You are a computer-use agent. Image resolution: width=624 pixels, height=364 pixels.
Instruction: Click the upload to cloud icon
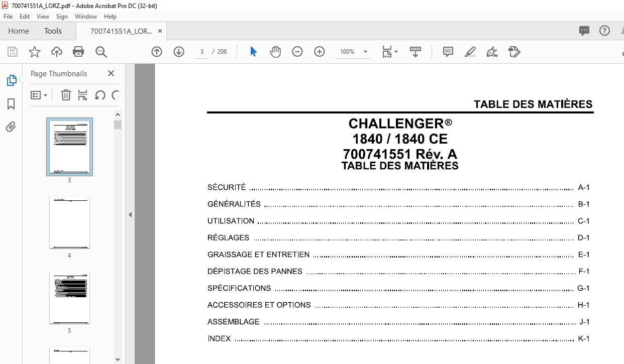click(x=57, y=52)
